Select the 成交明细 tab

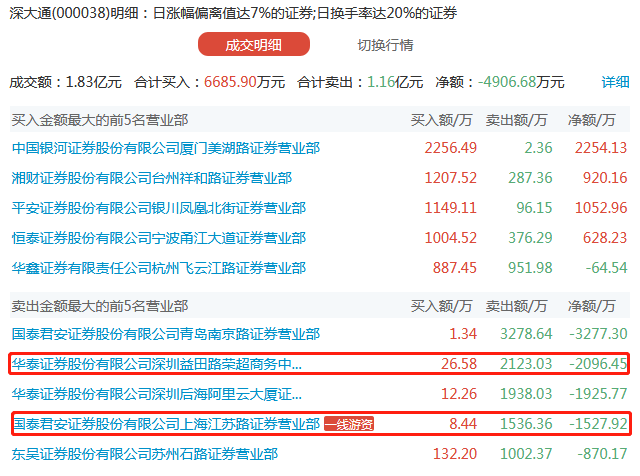[x=253, y=44]
